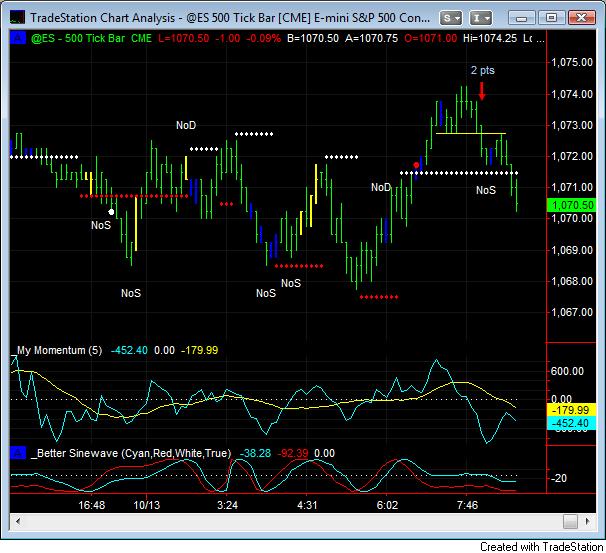The image size is (606, 553).
Task: Click the red down arrow under 2 pts
Action: (482, 91)
